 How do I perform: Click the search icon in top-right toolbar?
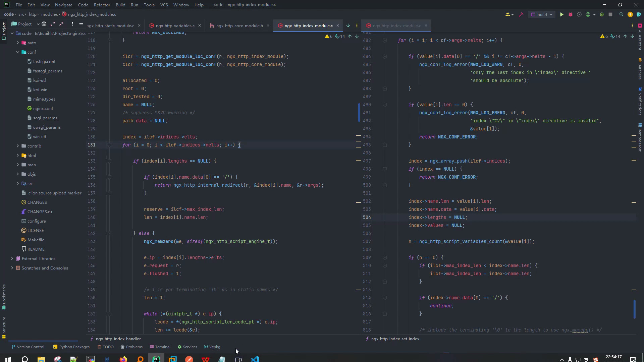621,15
